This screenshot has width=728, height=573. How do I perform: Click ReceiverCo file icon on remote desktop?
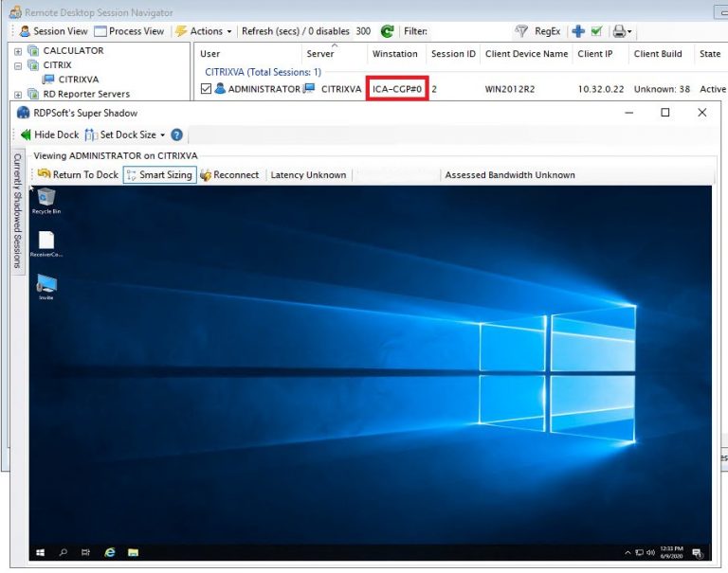click(x=46, y=244)
